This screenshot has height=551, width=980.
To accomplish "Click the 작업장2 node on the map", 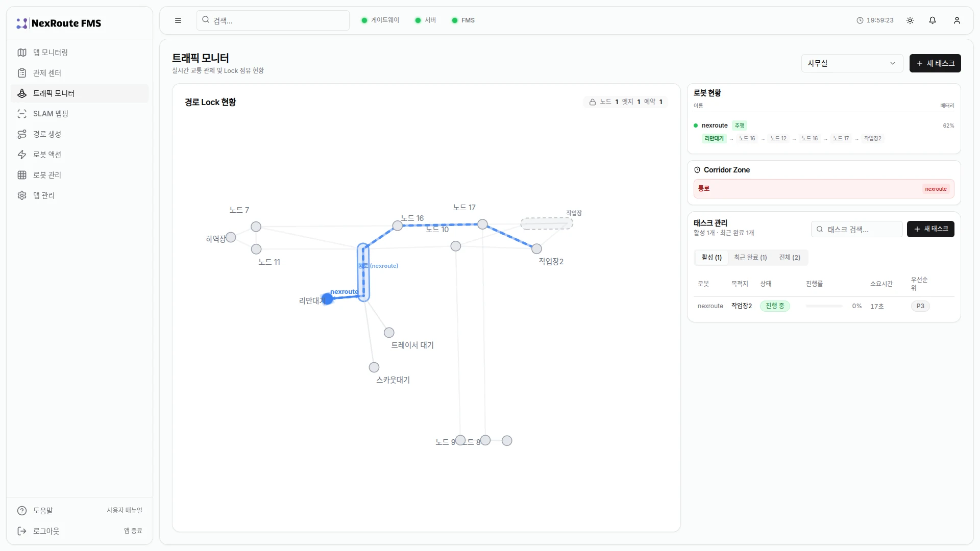I will (x=536, y=248).
